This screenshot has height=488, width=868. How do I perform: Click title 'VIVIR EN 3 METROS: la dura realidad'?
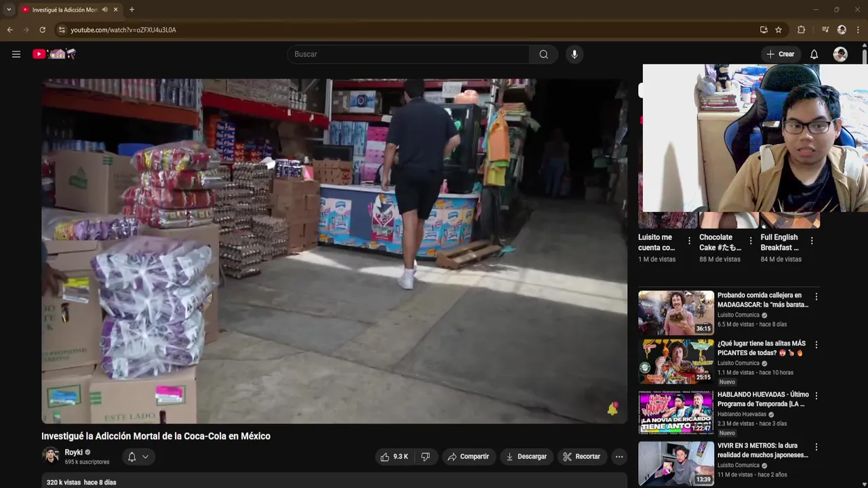[763, 451]
